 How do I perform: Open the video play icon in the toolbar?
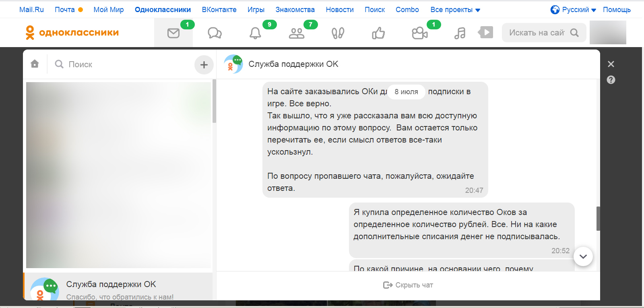click(485, 32)
